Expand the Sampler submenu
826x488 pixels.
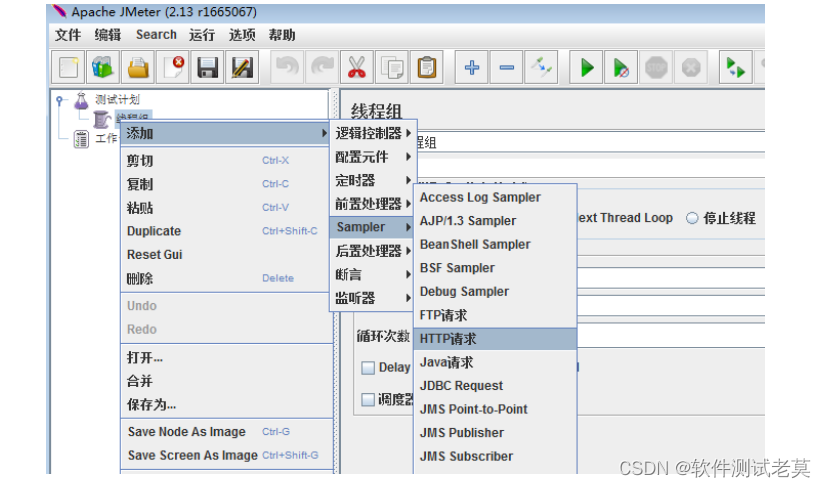372,227
